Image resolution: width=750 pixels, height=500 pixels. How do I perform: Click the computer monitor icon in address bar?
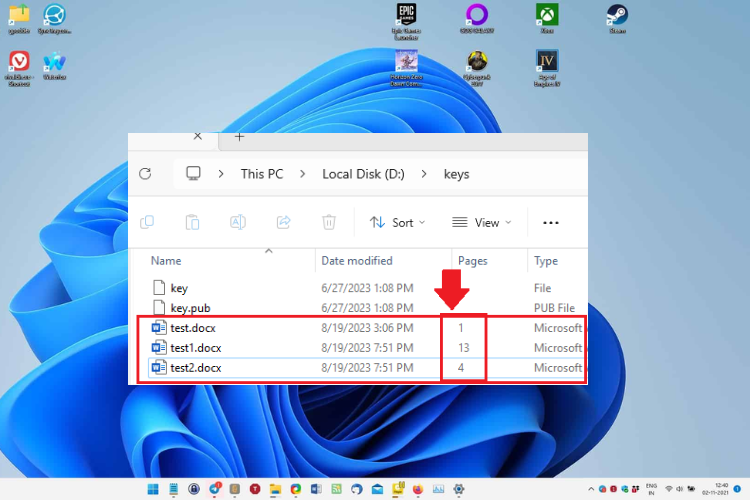click(193, 173)
